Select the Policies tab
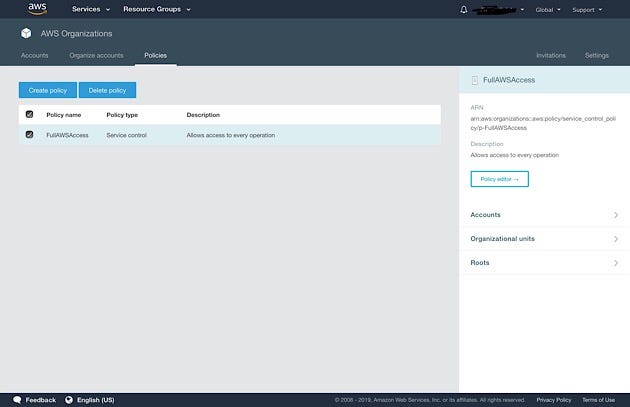Image resolution: width=630 pixels, height=407 pixels. pyautogui.click(x=155, y=55)
